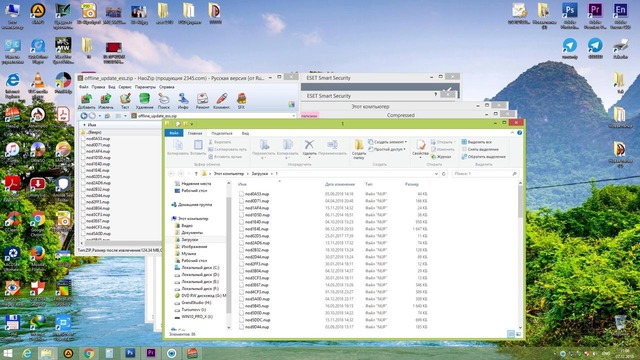Click Удаление icon in HaoZip toolbar
640x360 pixels.
pos(144,101)
